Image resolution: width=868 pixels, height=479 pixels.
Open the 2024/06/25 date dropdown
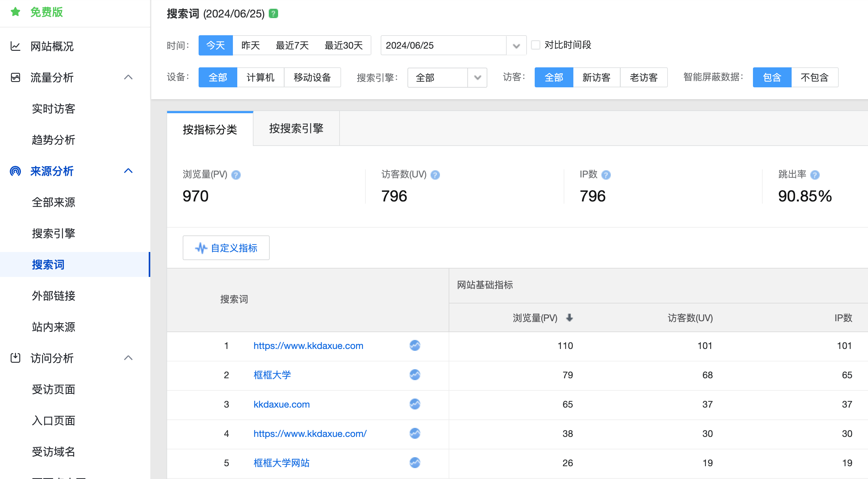tap(516, 46)
